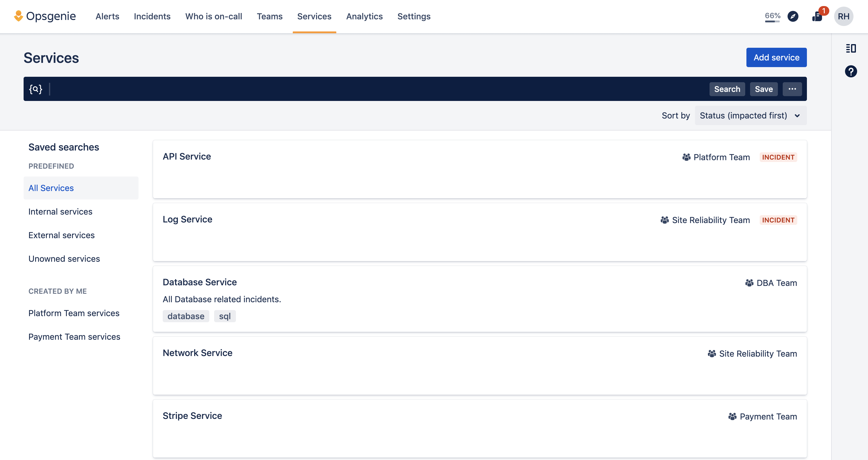The image size is (868, 460).
Task: Select the Unowned services filter
Action: click(64, 259)
